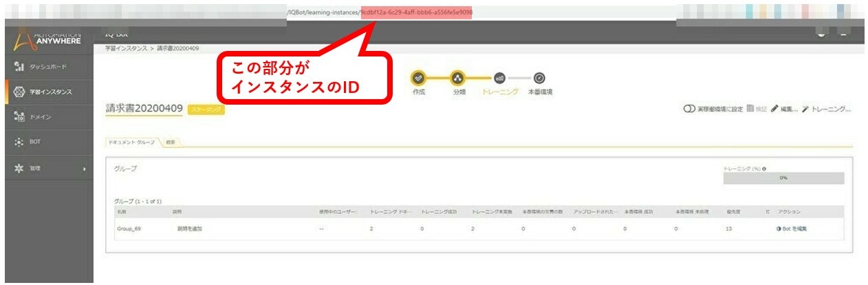Click the 名前 column header
The height and width of the screenshot is (285, 868).
click(x=122, y=211)
